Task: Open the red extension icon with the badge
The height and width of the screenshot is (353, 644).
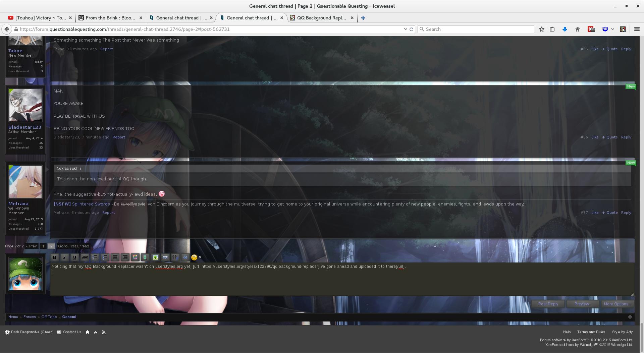Action: pyautogui.click(x=591, y=29)
